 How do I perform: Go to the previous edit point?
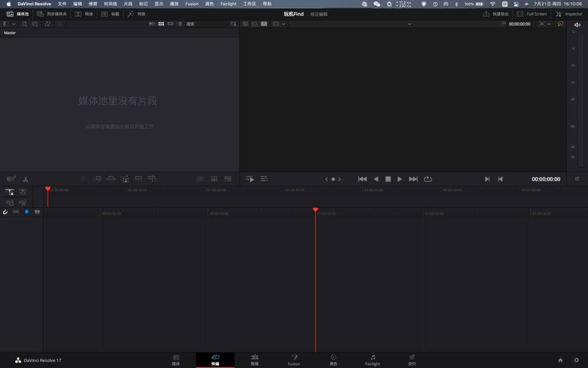pyautogui.click(x=500, y=179)
